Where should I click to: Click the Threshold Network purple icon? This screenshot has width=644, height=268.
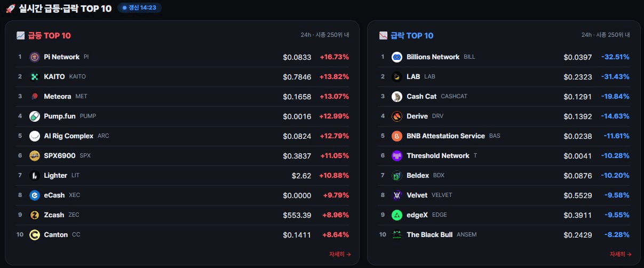397,156
